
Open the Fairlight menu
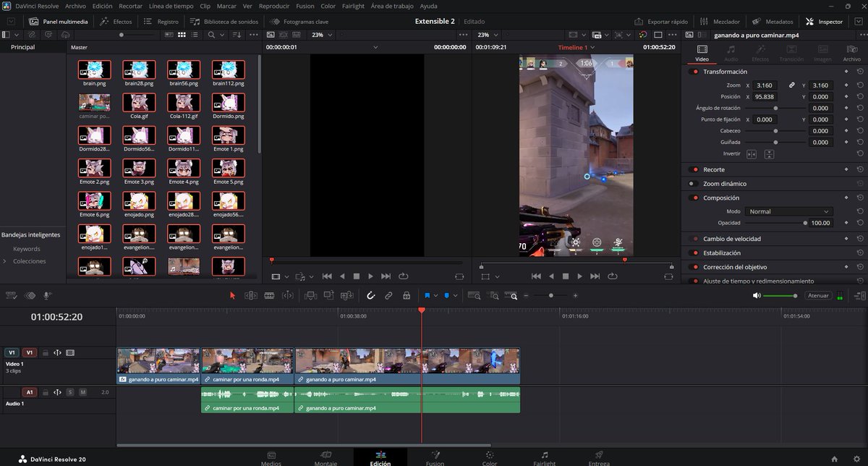coord(353,6)
